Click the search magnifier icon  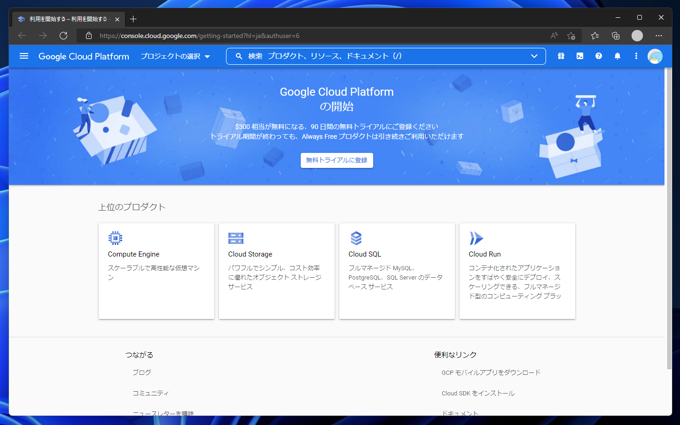point(239,56)
